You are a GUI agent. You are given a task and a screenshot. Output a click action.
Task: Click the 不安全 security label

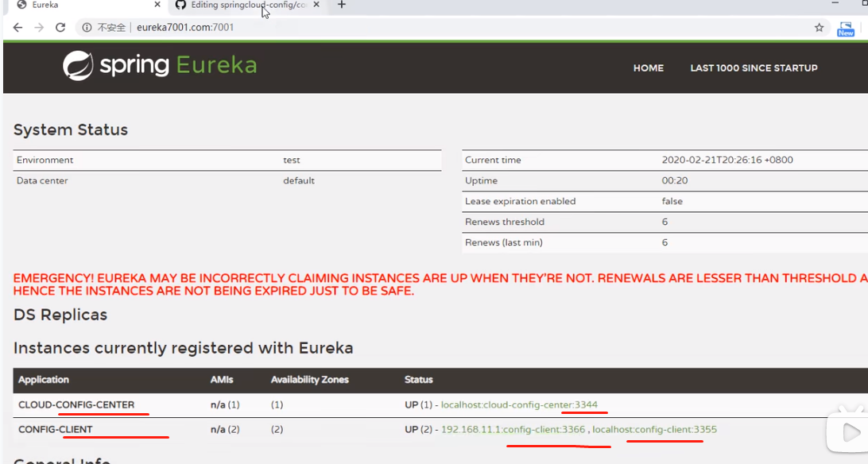(x=111, y=28)
